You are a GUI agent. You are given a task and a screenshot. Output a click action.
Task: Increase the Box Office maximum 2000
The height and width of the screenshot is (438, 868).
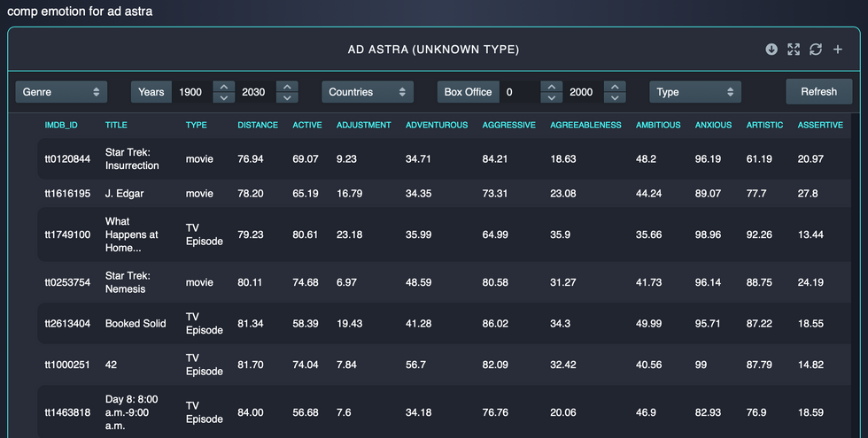(615, 87)
